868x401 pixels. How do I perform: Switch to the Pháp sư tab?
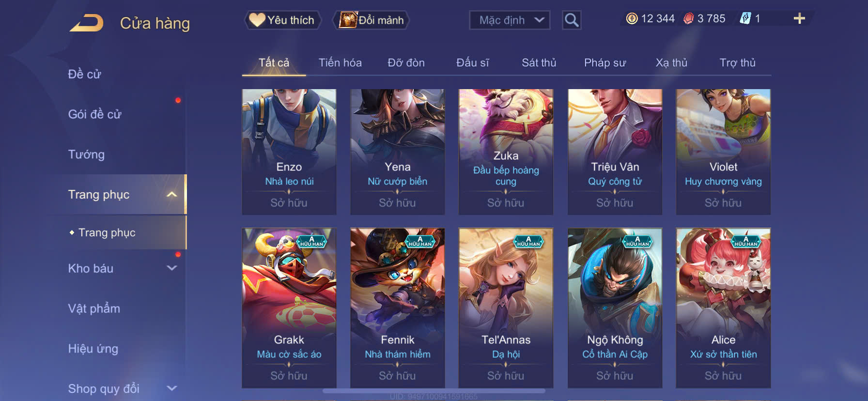[x=605, y=63]
